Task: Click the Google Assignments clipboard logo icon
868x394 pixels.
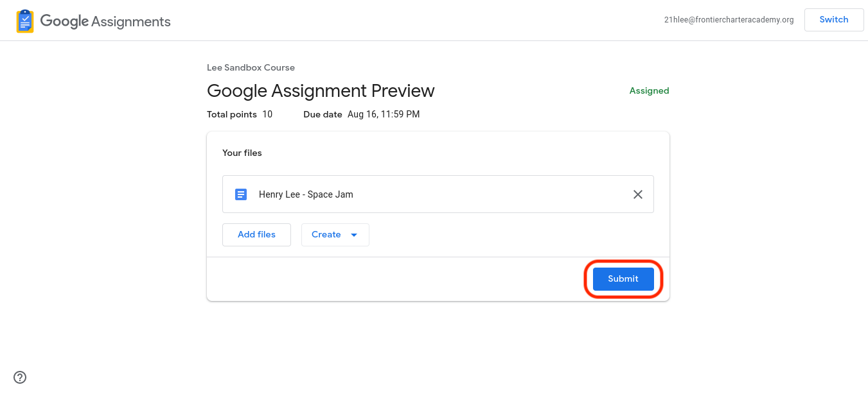Action: tap(25, 21)
